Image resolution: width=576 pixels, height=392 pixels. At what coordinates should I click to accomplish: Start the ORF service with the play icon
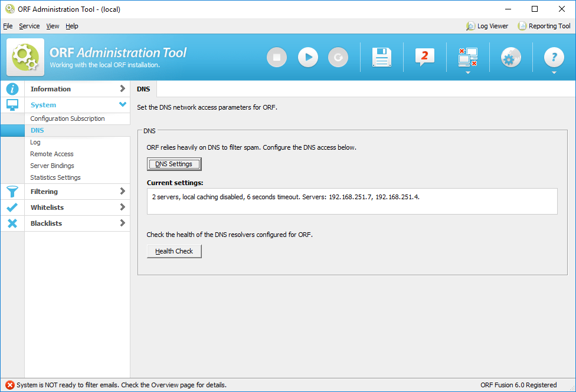(308, 57)
